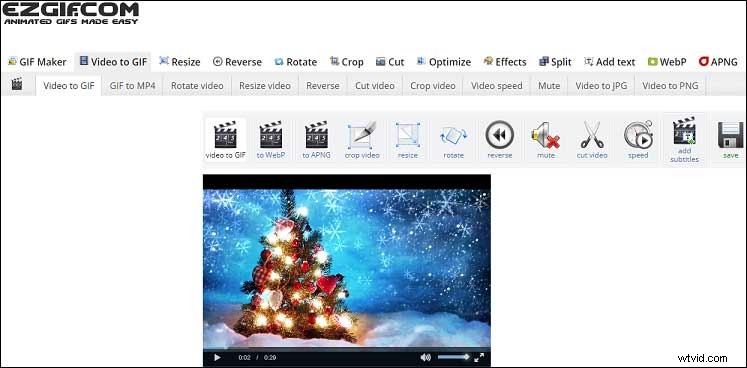Switch to the Reverse sub-tab
This screenshot has height=368, width=747.
tap(323, 86)
